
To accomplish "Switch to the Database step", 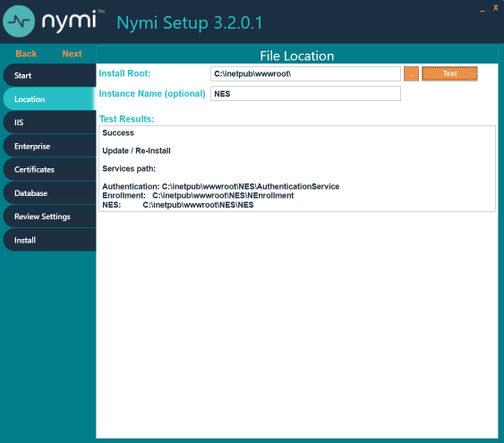I will pos(49,193).
